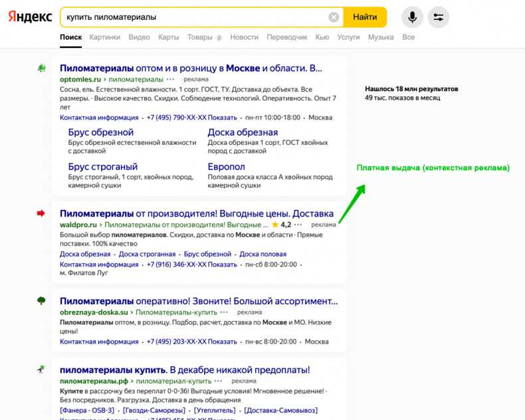The width and height of the screenshot is (525, 420).
Task: Select the Поиск tab
Action: [71, 37]
